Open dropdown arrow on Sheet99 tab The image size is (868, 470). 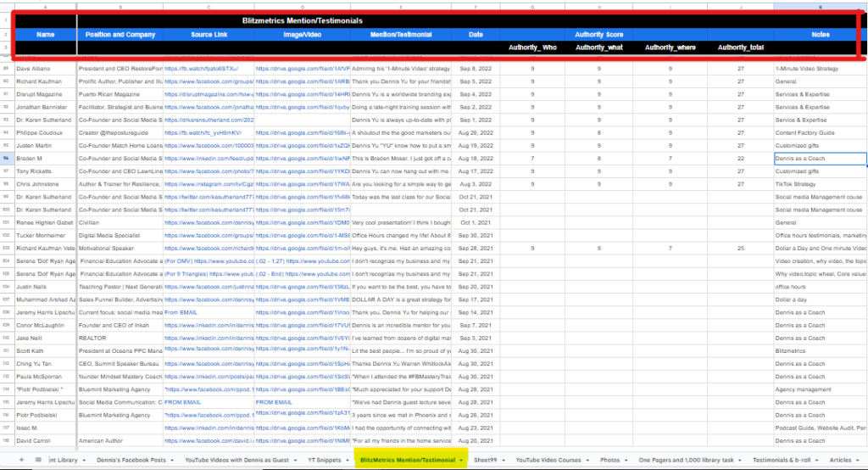click(x=504, y=461)
